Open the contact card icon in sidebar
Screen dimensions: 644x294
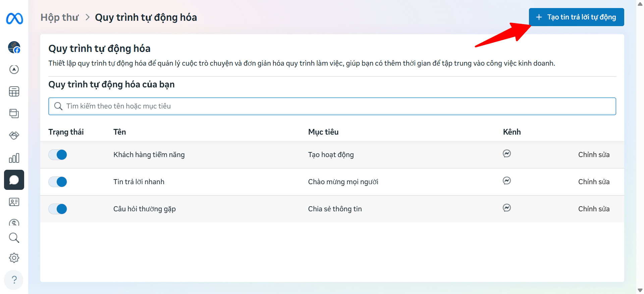tap(14, 202)
